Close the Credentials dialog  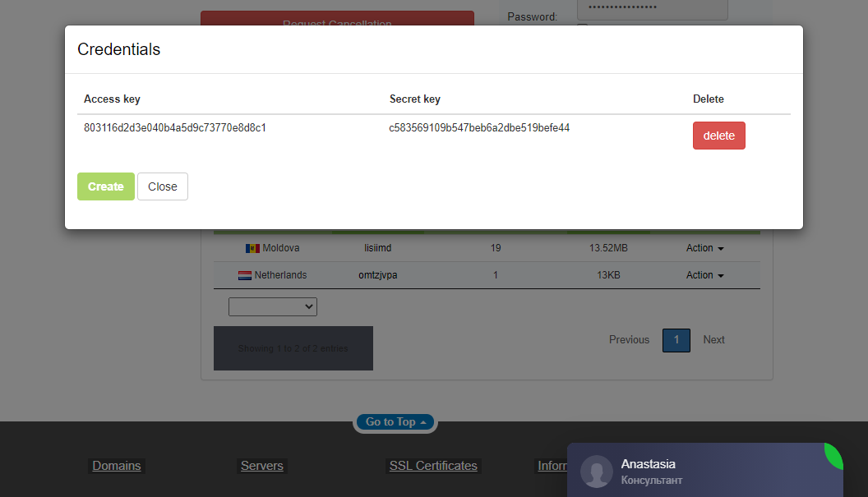[163, 186]
